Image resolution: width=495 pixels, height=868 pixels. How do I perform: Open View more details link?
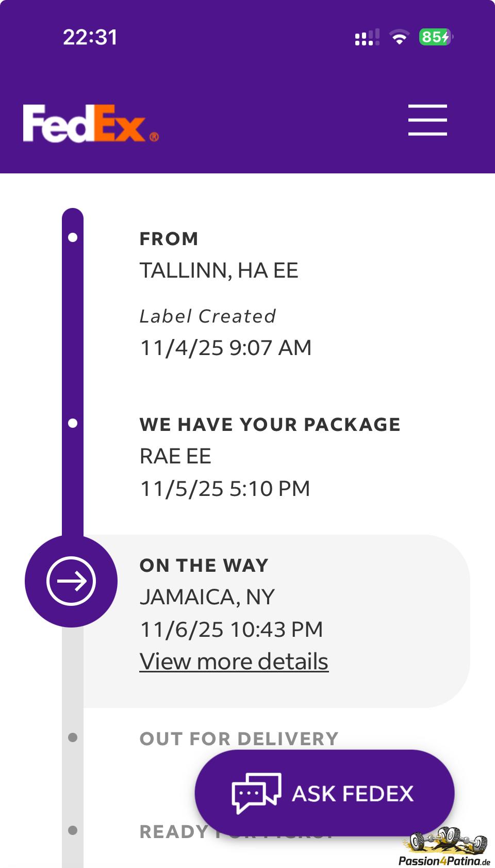[234, 662]
